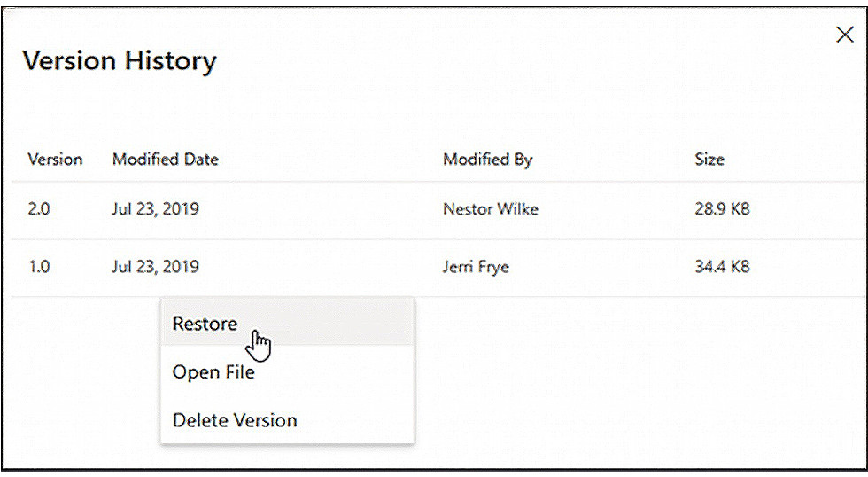Sort by Modified Date column header
868x477 pixels.
165,160
